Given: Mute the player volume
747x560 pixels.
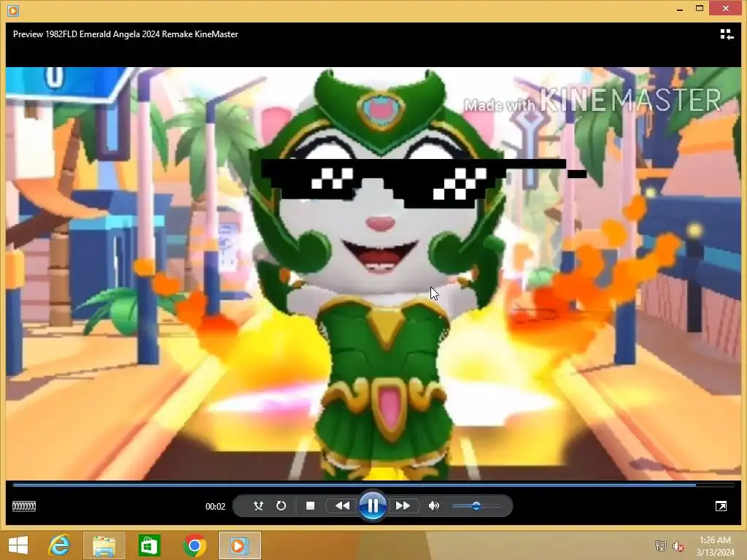Looking at the screenshot, I should coord(433,506).
